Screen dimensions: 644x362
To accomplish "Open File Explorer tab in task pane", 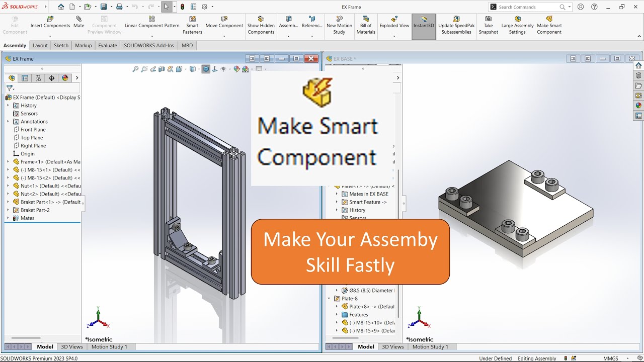I will tap(638, 85).
